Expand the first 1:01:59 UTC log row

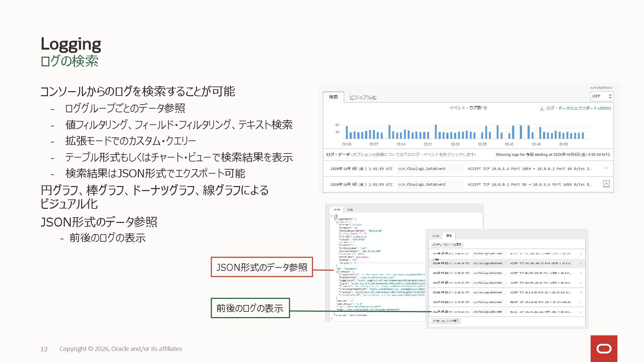coord(606,168)
